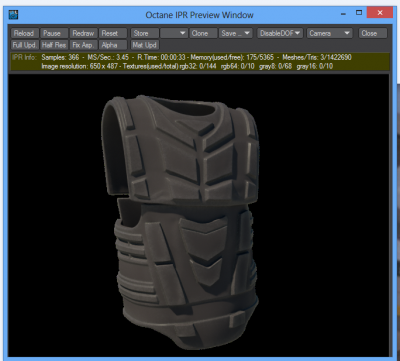
Task: Minimize the Octane IPR Preview Window
Action: (x=343, y=13)
